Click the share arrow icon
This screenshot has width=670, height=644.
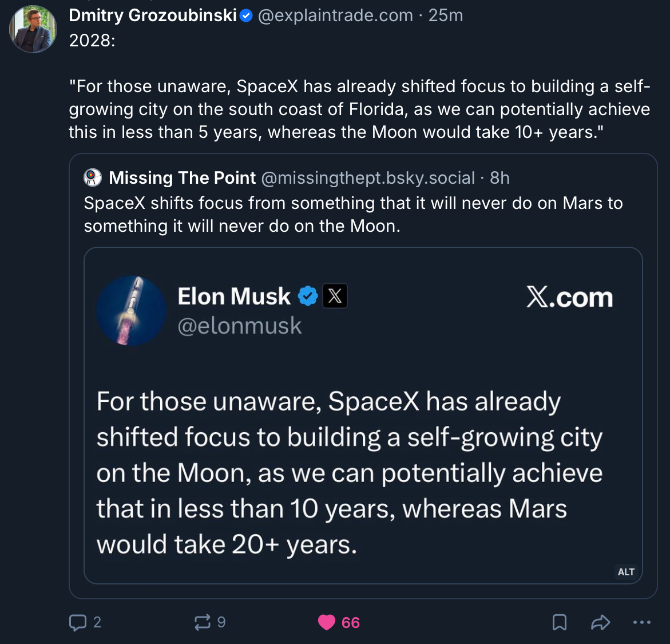[600, 622]
